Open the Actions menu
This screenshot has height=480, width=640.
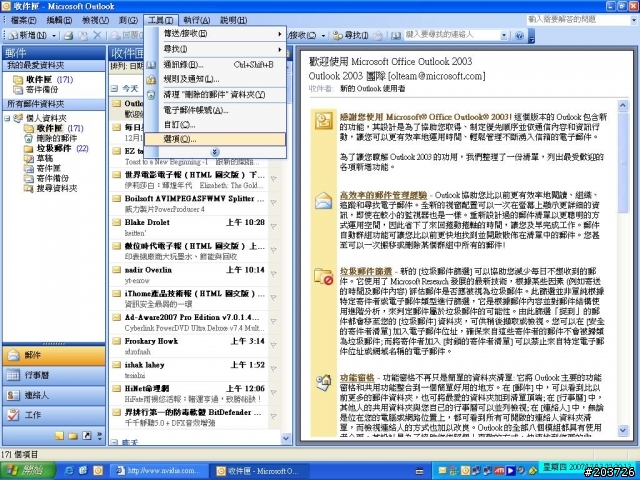[196, 20]
